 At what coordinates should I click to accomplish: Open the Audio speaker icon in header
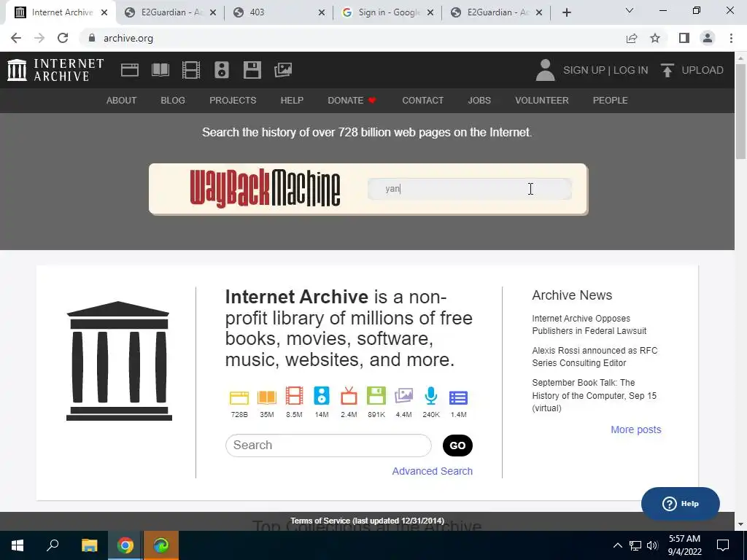(222, 70)
